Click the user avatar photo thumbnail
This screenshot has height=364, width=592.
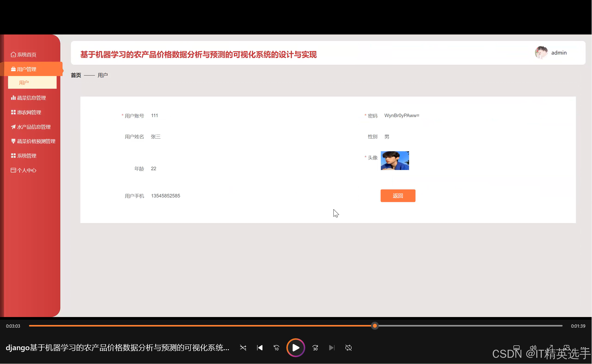coord(395,160)
